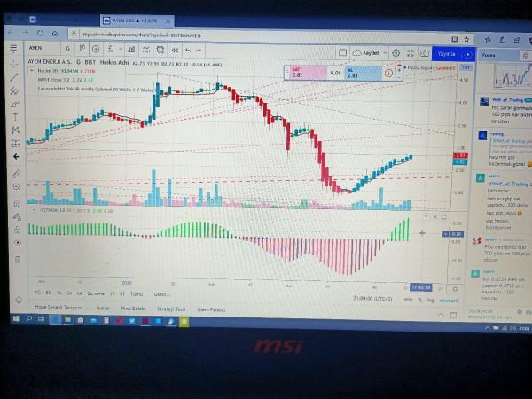Expand the indicators favorites dropdown arrow
The width and height of the screenshot is (532, 399).
(x=121, y=50)
